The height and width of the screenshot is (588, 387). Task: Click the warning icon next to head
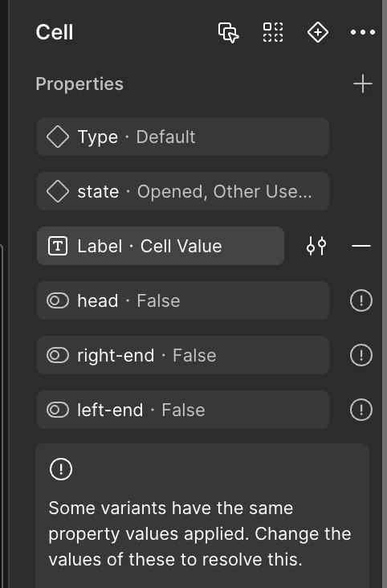361,300
